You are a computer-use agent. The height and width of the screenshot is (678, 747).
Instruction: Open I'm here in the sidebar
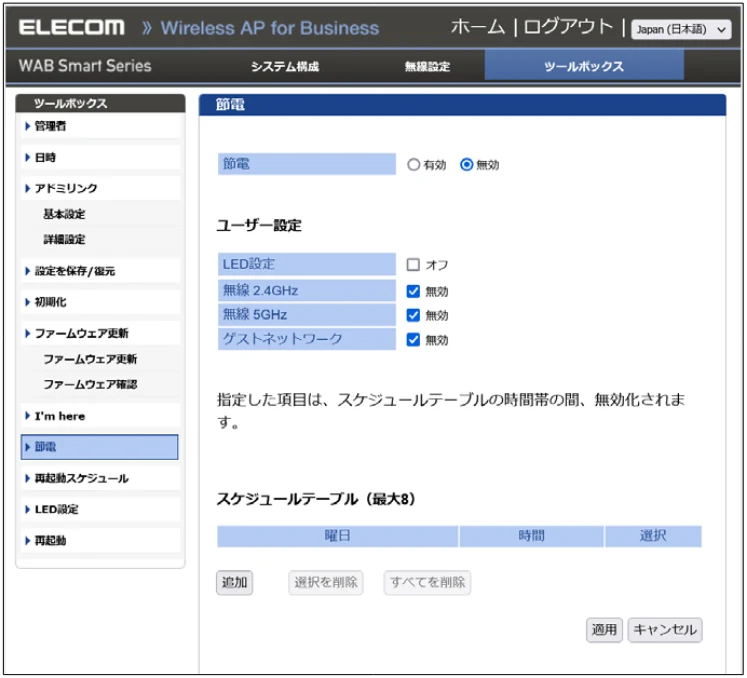click(100, 416)
